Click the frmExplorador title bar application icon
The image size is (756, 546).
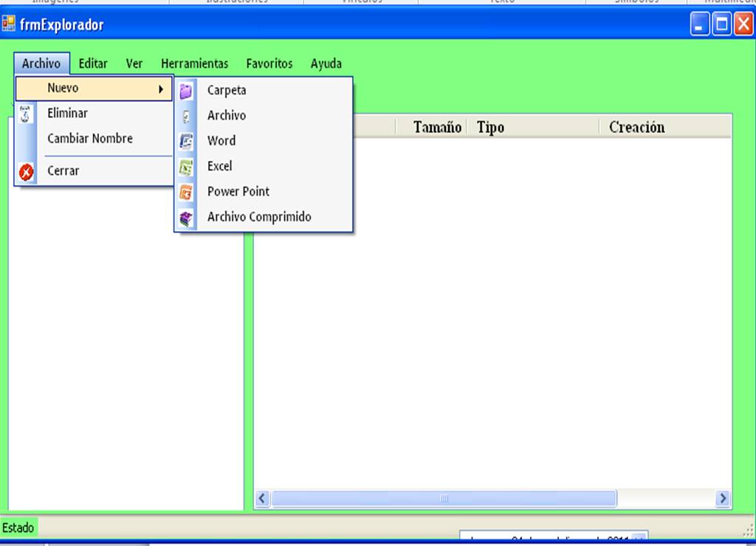(x=9, y=23)
